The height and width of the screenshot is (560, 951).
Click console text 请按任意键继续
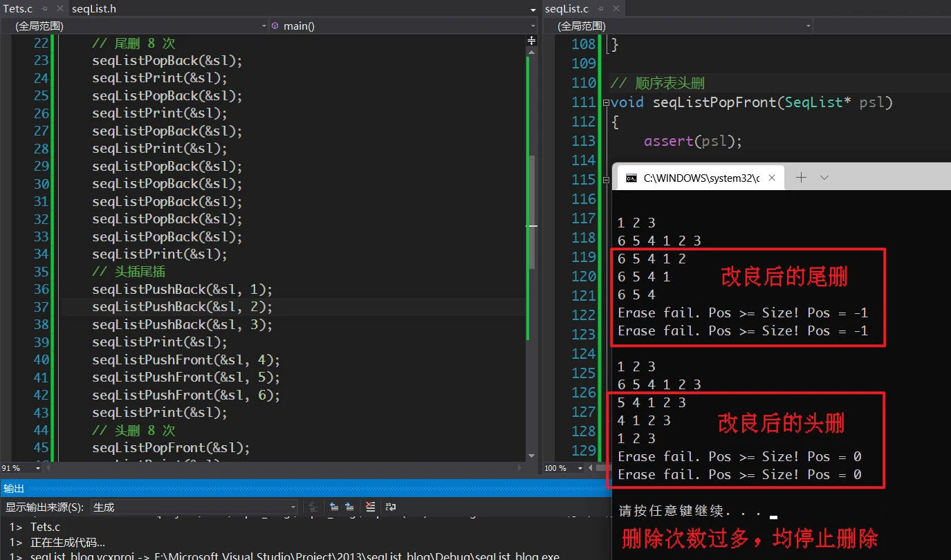pyautogui.click(x=690, y=512)
